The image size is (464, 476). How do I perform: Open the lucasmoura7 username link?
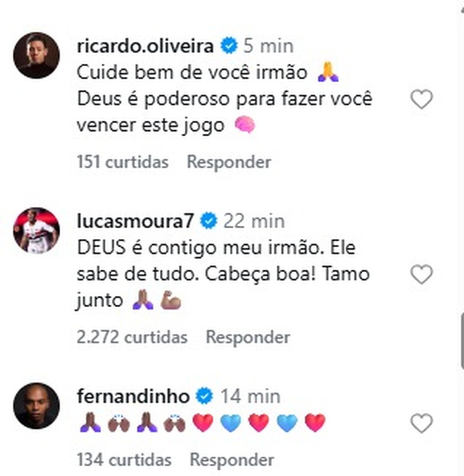click(x=135, y=221)
